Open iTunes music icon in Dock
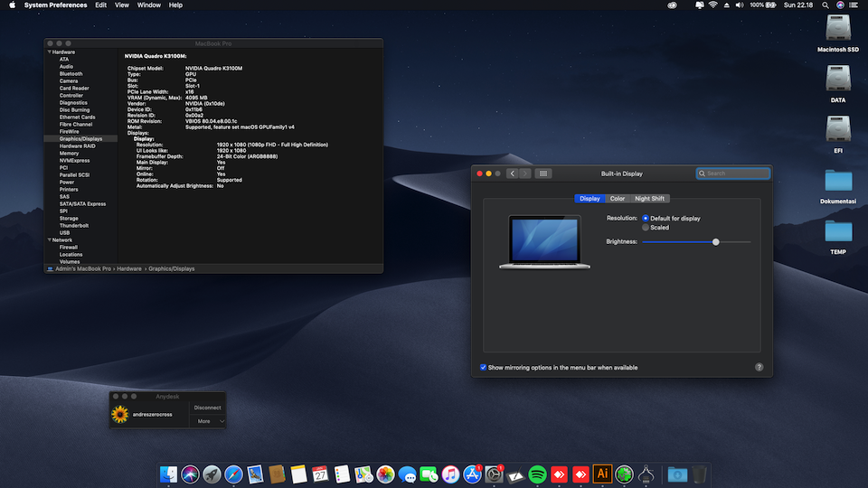Viewport: 868px width, 488px height. pyautogui.click(x=450, y=474)
